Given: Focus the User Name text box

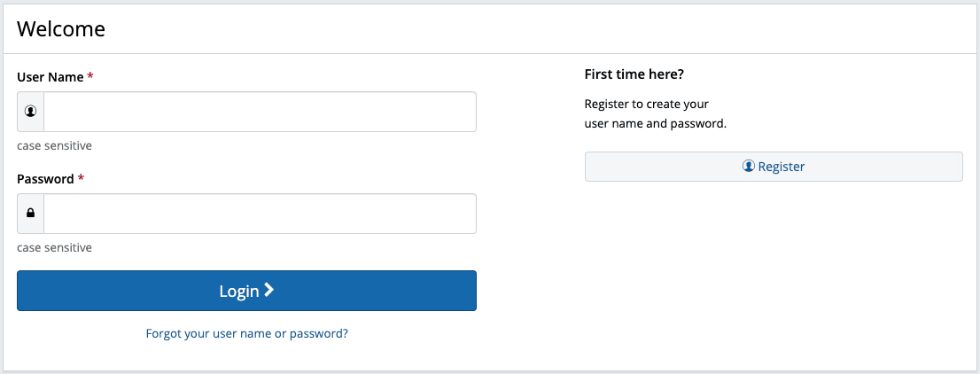Looking at the screenshot, I should coord(260,112).
